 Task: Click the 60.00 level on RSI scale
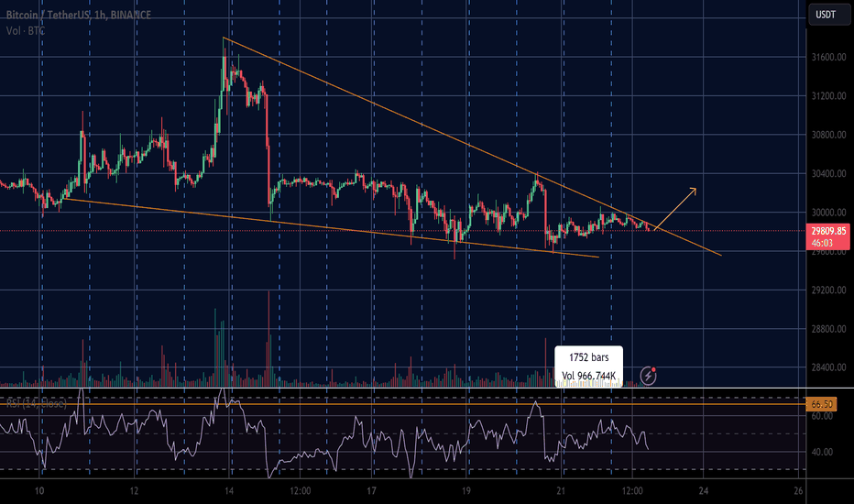(x=820, y=416)
